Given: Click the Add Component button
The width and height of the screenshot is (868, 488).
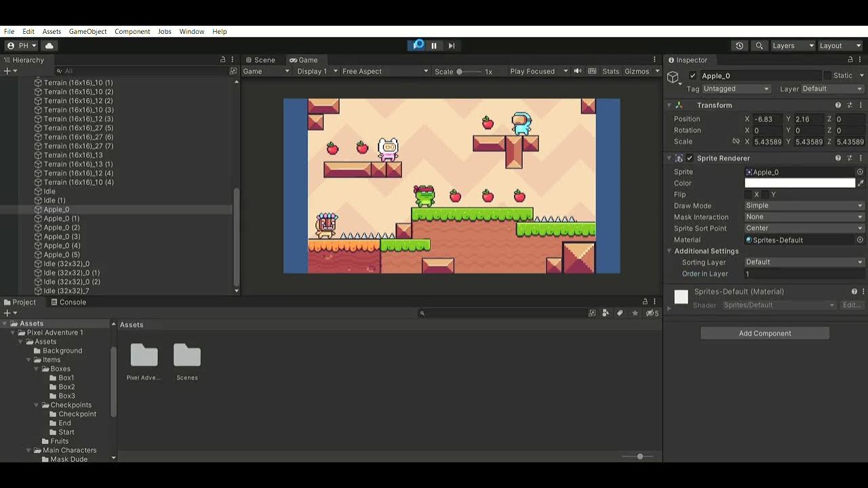Looking at the screenshot, I should tap(765, 333).
